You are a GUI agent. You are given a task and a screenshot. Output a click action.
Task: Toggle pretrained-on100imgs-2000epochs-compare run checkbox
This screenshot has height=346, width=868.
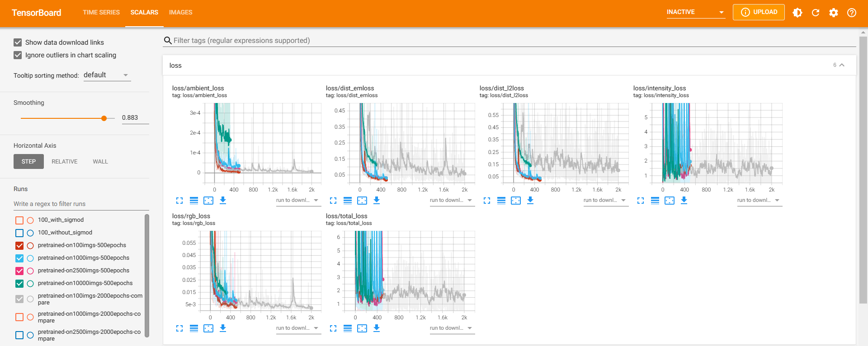(19, 299)
